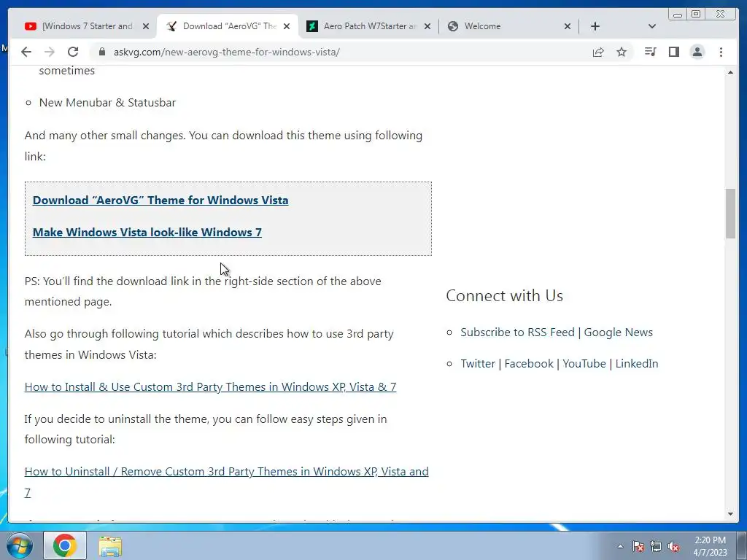The width and height of the screenshot is (747, 560).
Task: Visit the YouTube link in sidebar
Action: pyautogui.click(x=584, y=363)
